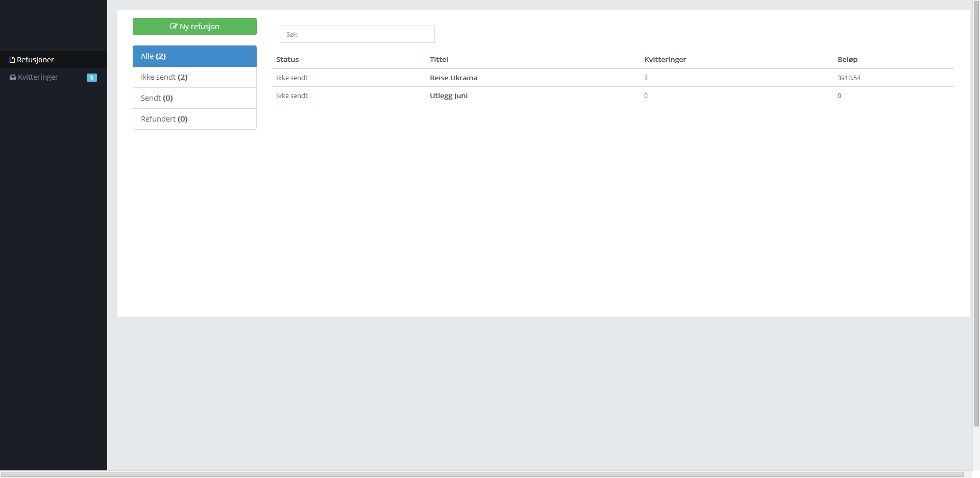Click the Refusjoner document icon in sidebar
This screenshot has width=980, height=478.
[x=12, y=60]
